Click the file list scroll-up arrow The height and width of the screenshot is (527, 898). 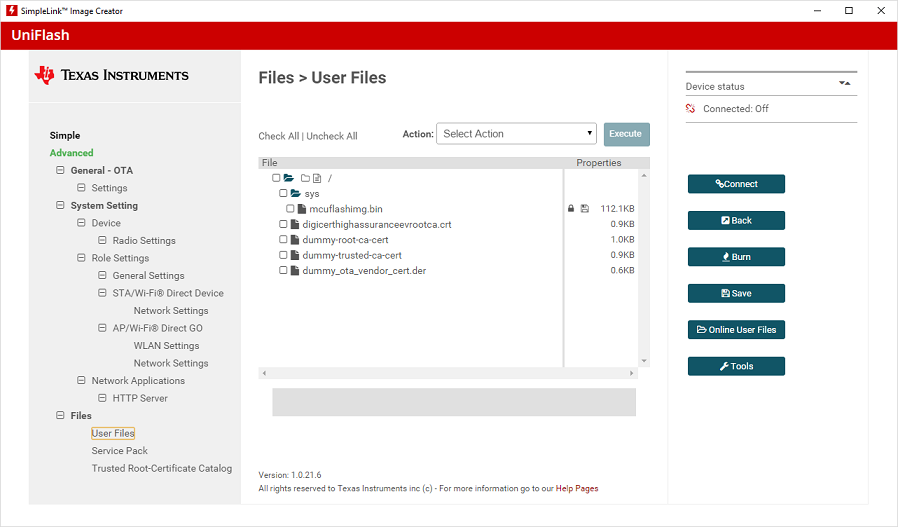coord(644,175)
